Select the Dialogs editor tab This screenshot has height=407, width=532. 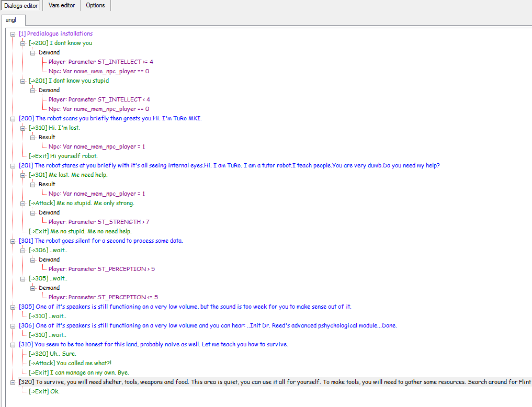(21, 6)
